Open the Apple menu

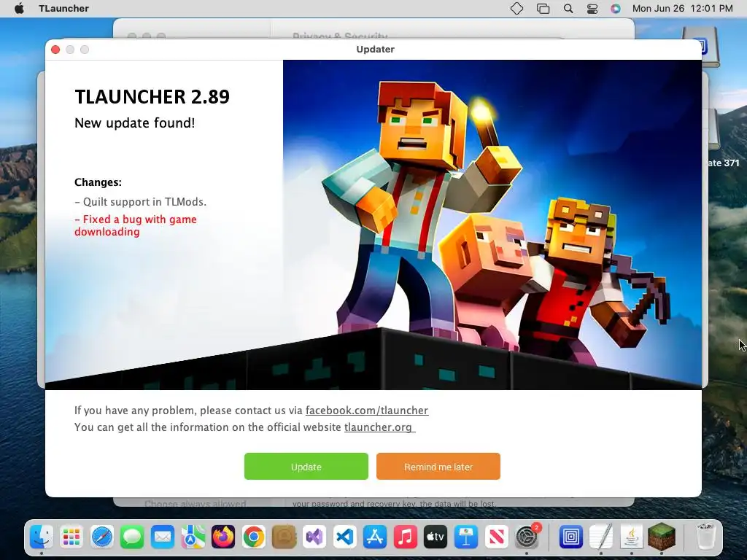click(x=19, y=8)
